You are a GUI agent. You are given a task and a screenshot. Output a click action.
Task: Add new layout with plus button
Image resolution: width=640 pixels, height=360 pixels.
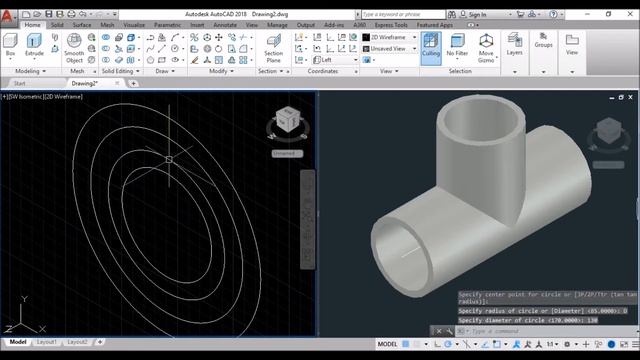(x=100, y=342)
